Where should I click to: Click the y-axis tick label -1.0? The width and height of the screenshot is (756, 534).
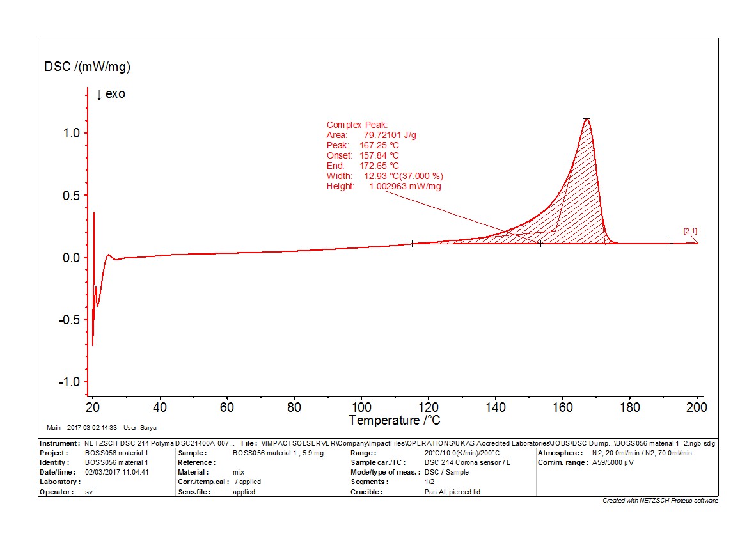pyautogui.click(x=70, y=382)
